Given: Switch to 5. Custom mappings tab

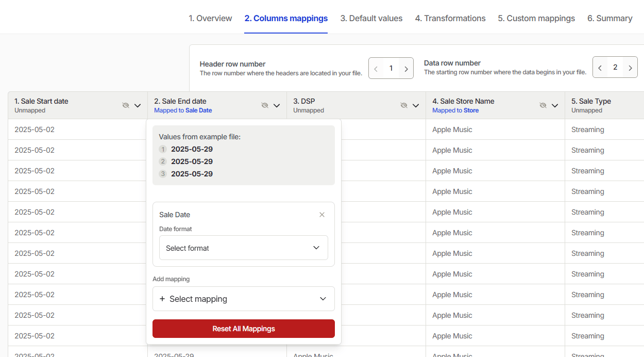Looking at the screenshot, I should tap(536, 18).
